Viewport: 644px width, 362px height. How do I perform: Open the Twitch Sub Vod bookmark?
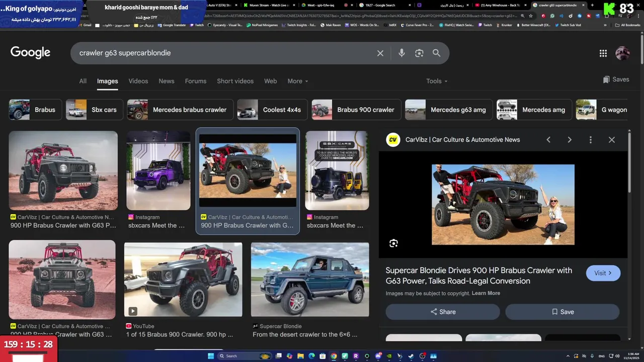[568, 25]
